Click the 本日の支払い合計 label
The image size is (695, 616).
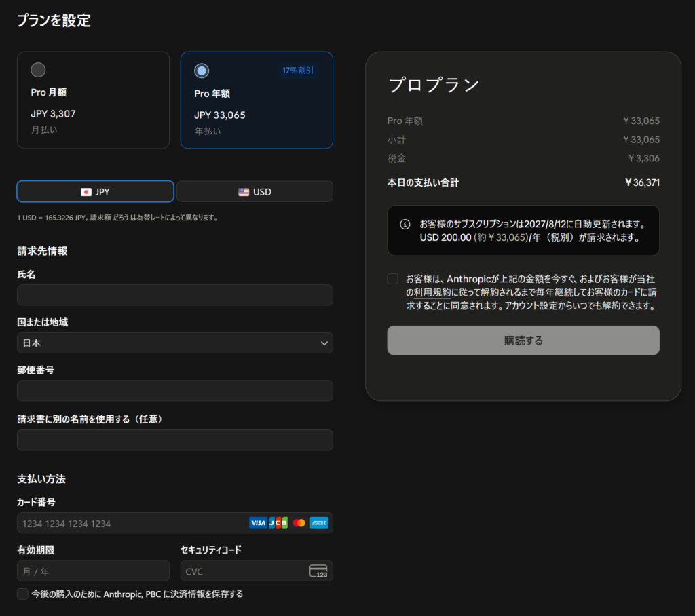click(423, 182)
